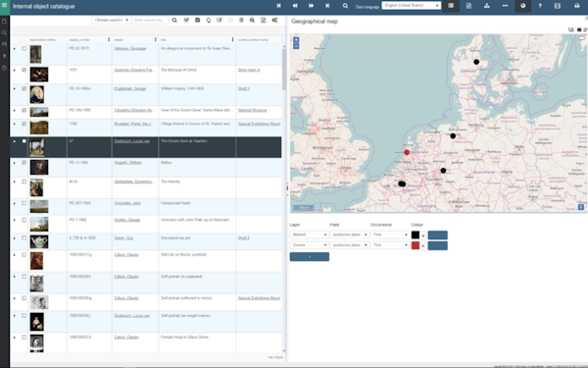Open the media viewer film icon

pos(558,6)
